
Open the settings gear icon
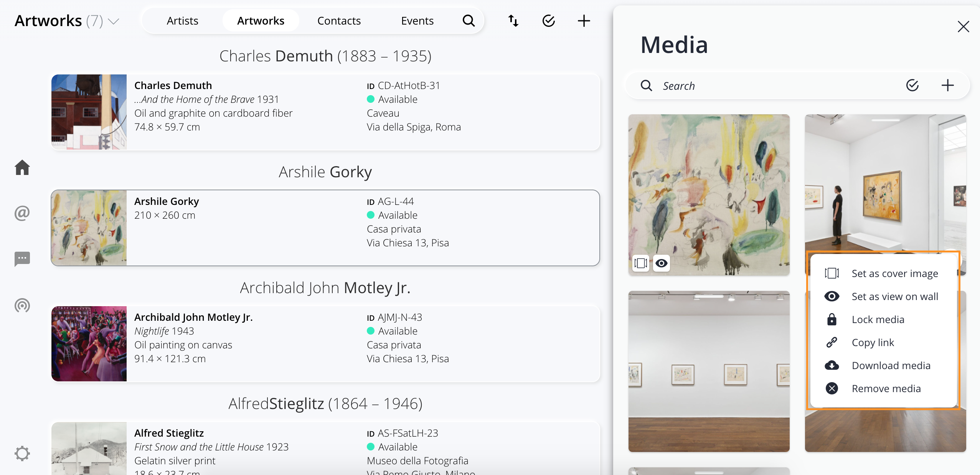click(x=22, y=454)
